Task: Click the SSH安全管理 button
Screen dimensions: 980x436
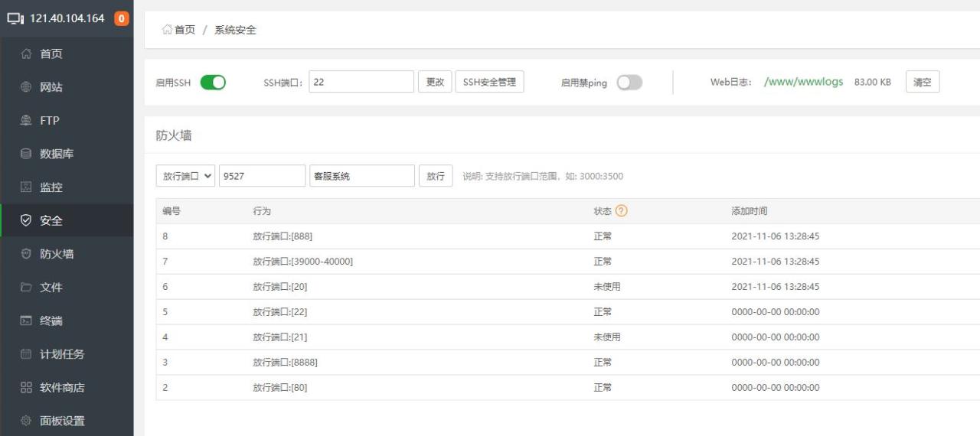Action: 489,82
